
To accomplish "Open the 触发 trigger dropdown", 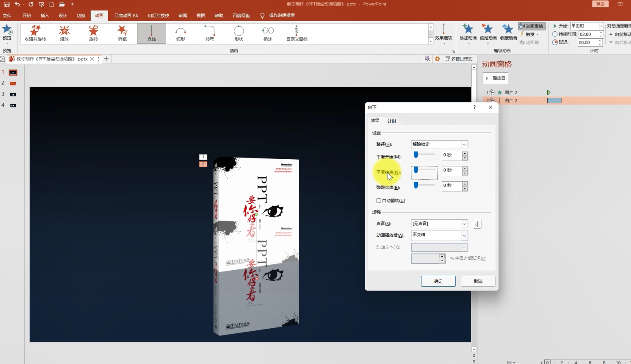I will [x=529, y=34].
